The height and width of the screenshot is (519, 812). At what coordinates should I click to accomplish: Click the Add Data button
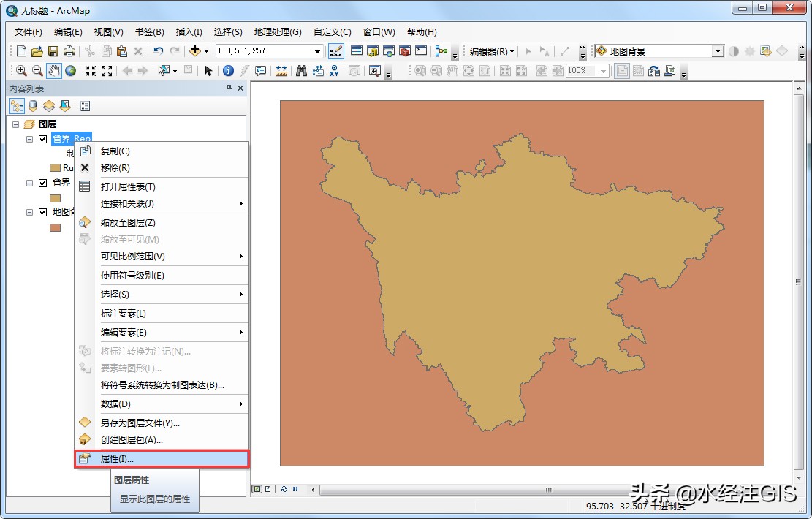click(x=194, y=50)
